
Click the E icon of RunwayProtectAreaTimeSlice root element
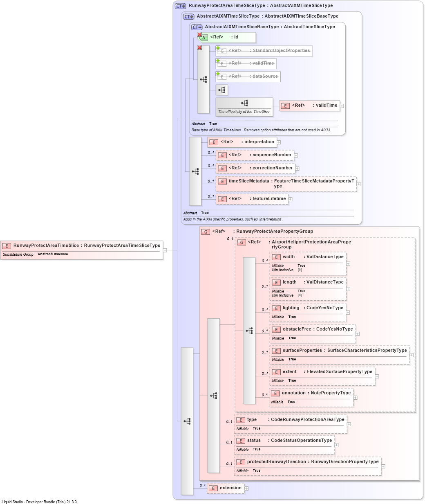pos(6,246)
